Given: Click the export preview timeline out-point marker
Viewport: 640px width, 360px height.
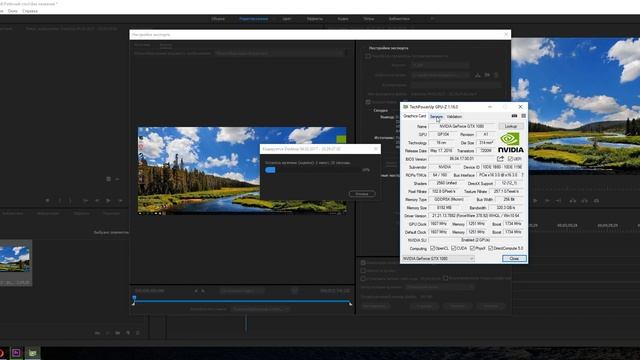Looking at the screenshot, I should [x=350, y=303].
